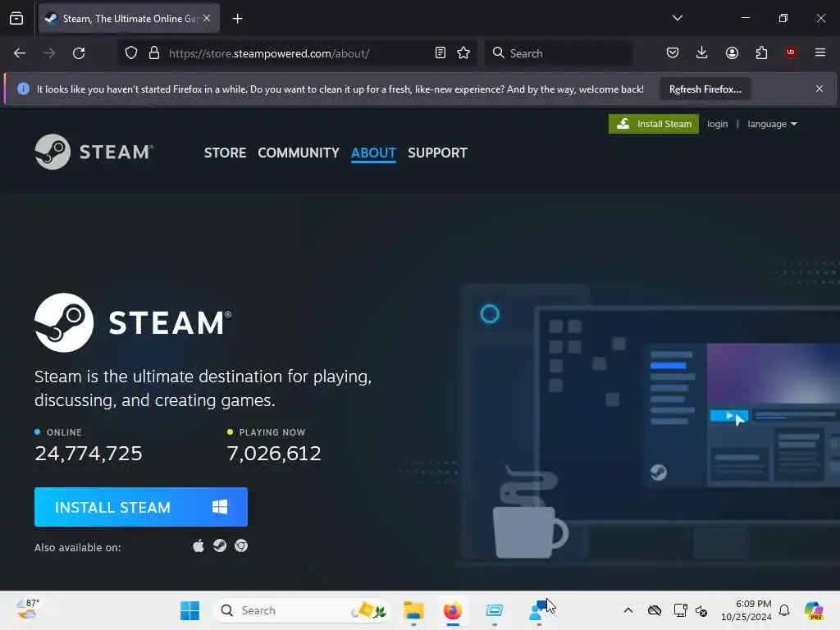
Task: Reload the current Steam page
Action: pyautogui.click(x=79, y=53)
